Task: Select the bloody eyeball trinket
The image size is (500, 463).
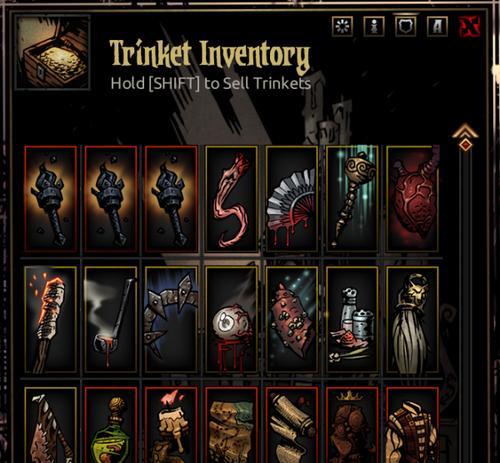Action: point(232,320)
